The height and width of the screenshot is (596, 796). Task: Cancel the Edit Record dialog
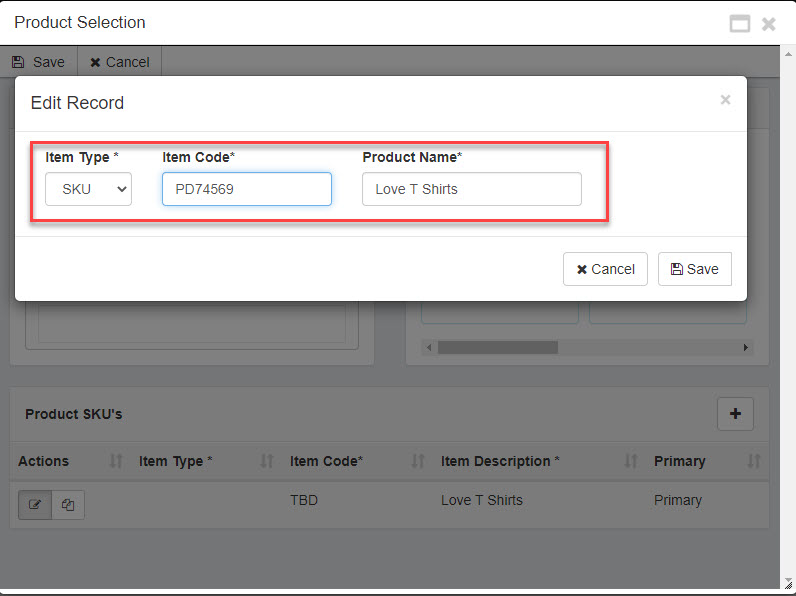click(605, 269)
